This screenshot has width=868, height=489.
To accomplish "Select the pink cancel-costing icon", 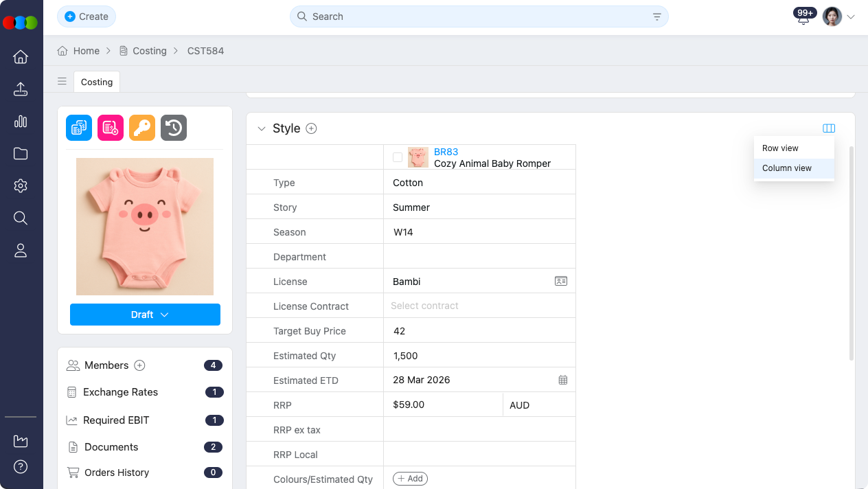I will coord(110,128).
